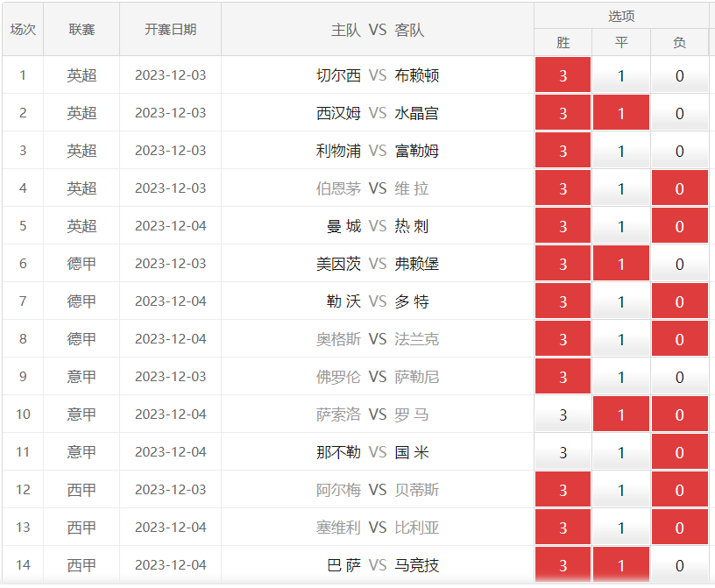Image resolution: width=715 pixels, height=588 pixels.
Task: Click match text 切尔西 VS 布赖顿
Action: tap(378, 75)
